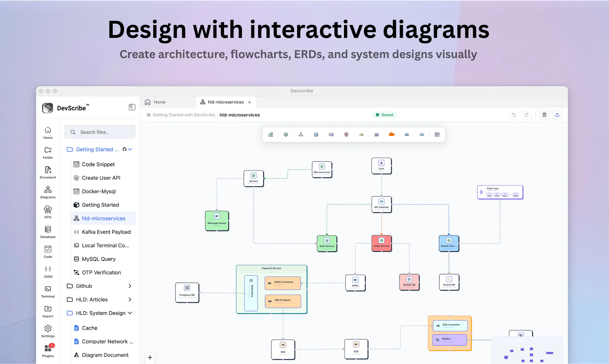Select the Postgres DB node
The height and width of the screenshot is (364, 609).
[187, 292]
